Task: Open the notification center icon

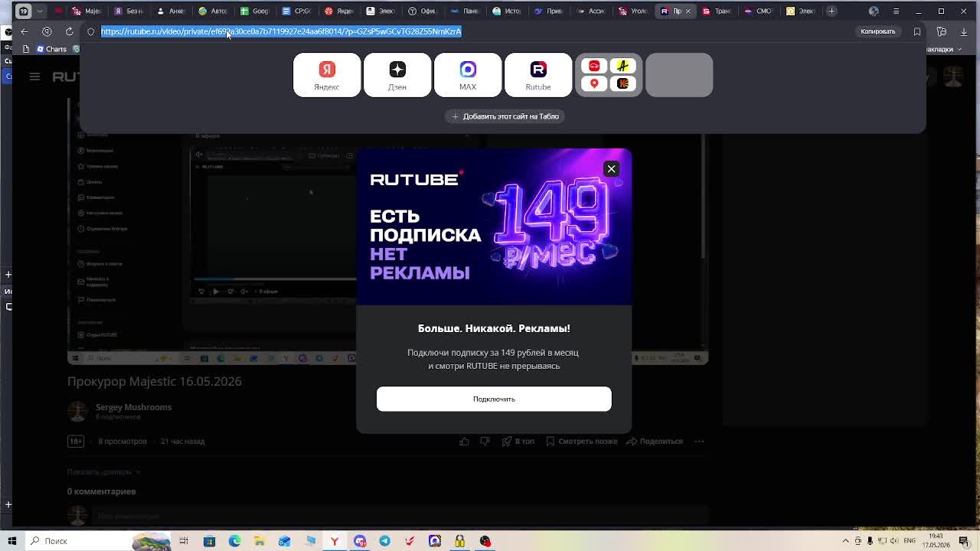Action: (964, 541)
